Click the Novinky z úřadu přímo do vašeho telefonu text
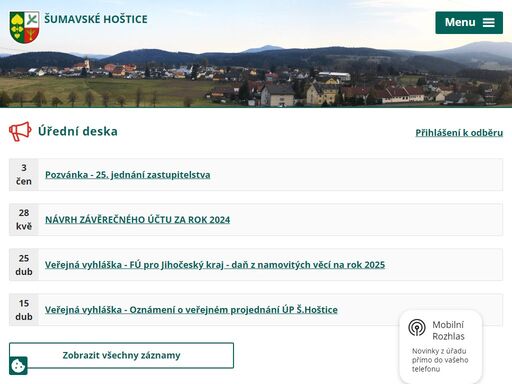 (440, 360)
